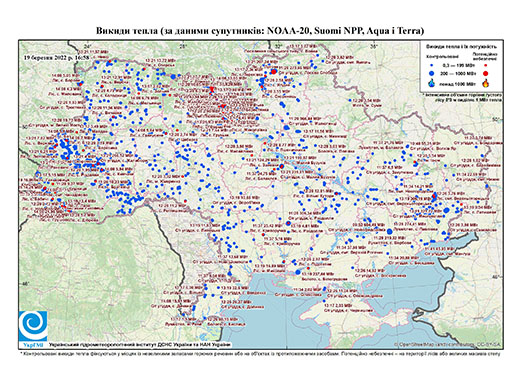Click the small blue dot legend symbol
This screenshot has height=368, width=520.
pyautogui.click(x=431, y=65)
